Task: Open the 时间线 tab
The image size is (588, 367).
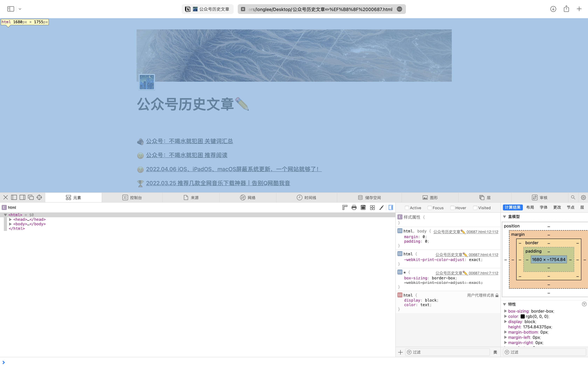Action: coord(307,197)
